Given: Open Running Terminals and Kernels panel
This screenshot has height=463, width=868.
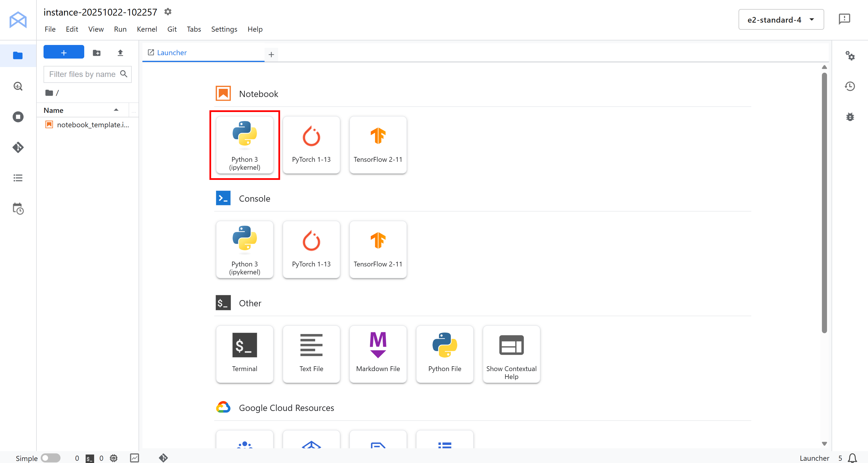Looking at the screenshot, I should [x=18, y=117].
